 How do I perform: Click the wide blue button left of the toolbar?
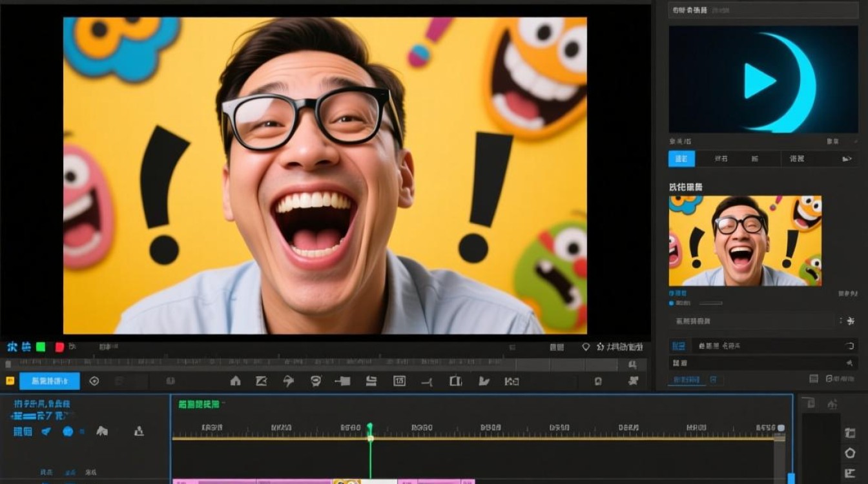(x=50, y=381)
